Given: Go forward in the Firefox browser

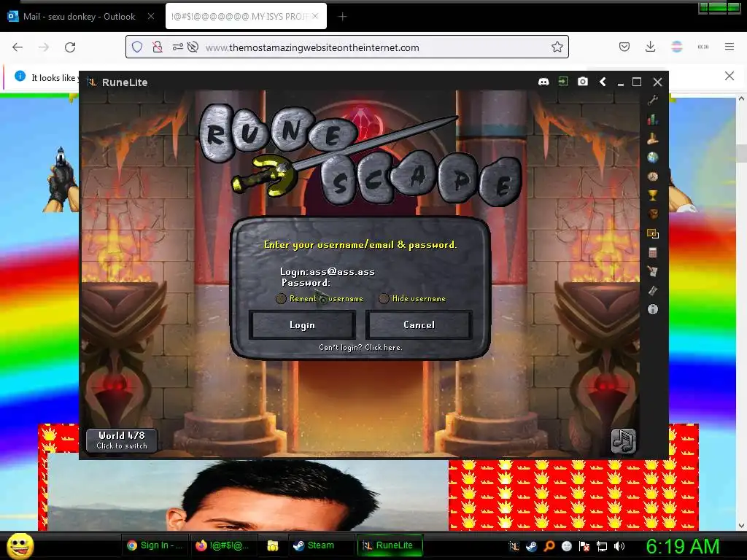Looking at the screenshot, I should point(44,47).
